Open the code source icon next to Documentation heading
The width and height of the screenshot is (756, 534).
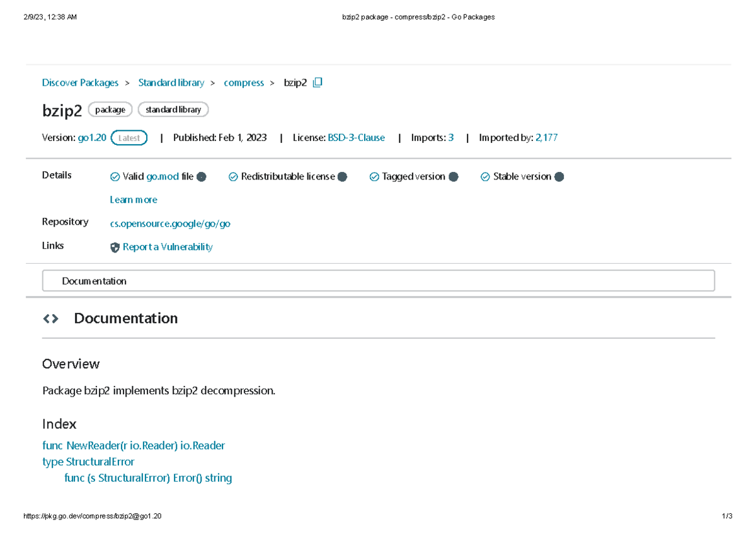[50, 318]
